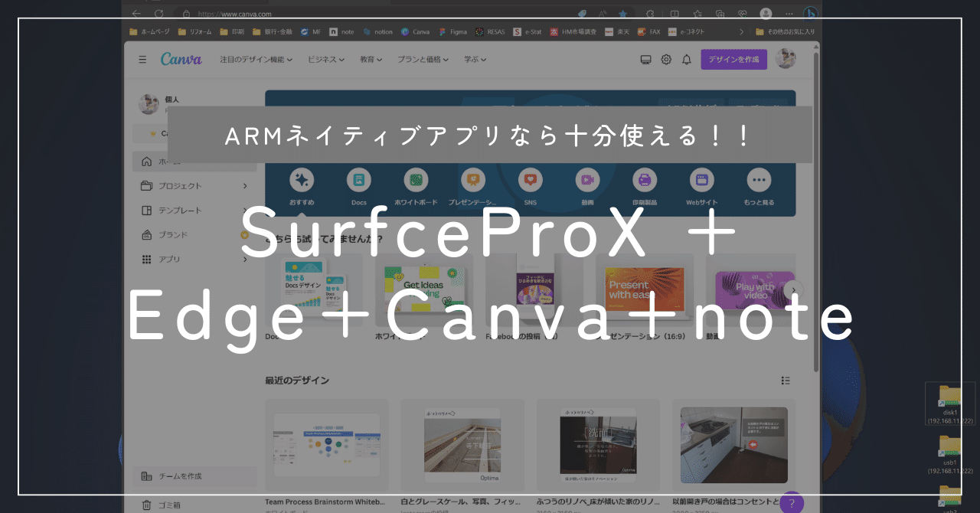
Task: Select the SNS category icon
Action: (x=530, y=181)
